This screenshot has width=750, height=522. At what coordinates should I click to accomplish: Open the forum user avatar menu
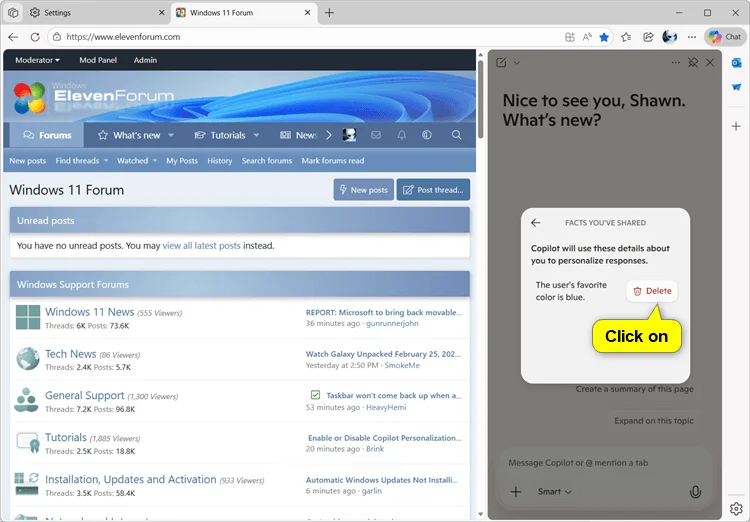349,135
